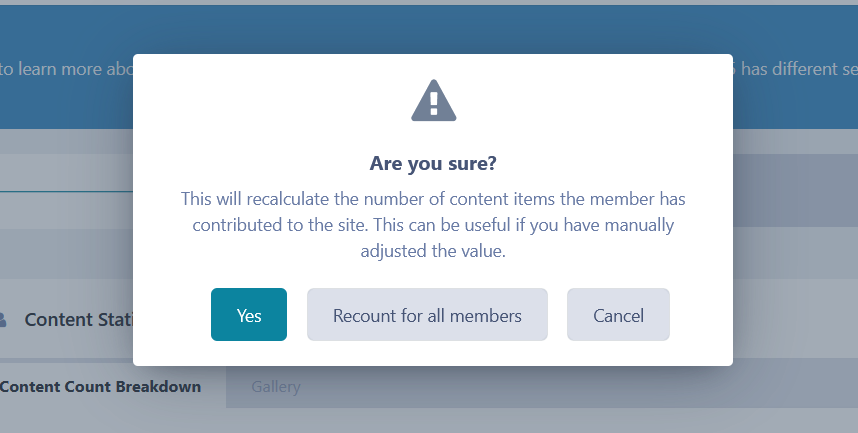
Task: Cancel the recalculation dialog
Action: click(618, 315)
